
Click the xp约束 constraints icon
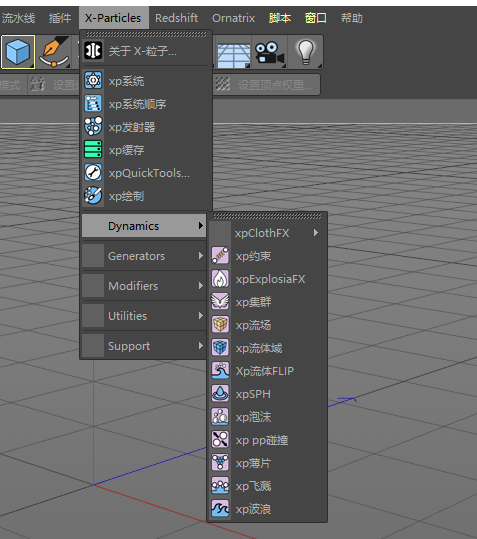[x=220, y=255]
